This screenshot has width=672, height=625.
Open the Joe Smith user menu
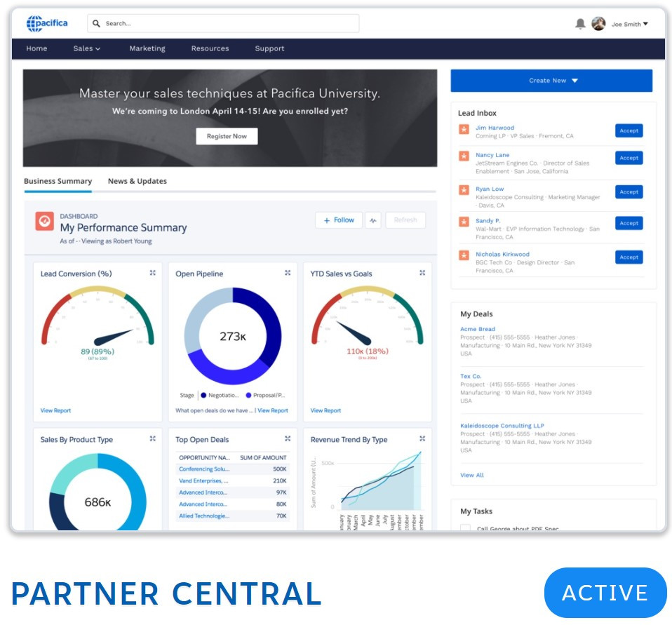pos(629,24)
